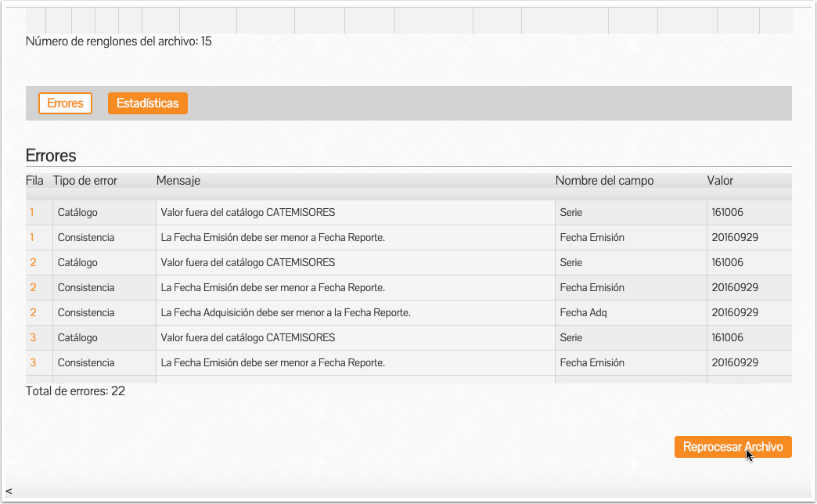Click the Fila column header

point(34,181)
